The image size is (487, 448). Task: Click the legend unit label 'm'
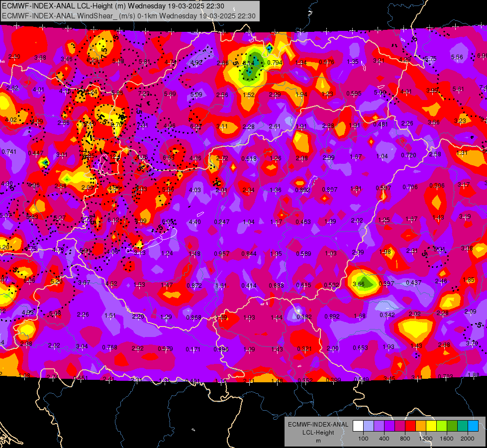click(318, 441)
